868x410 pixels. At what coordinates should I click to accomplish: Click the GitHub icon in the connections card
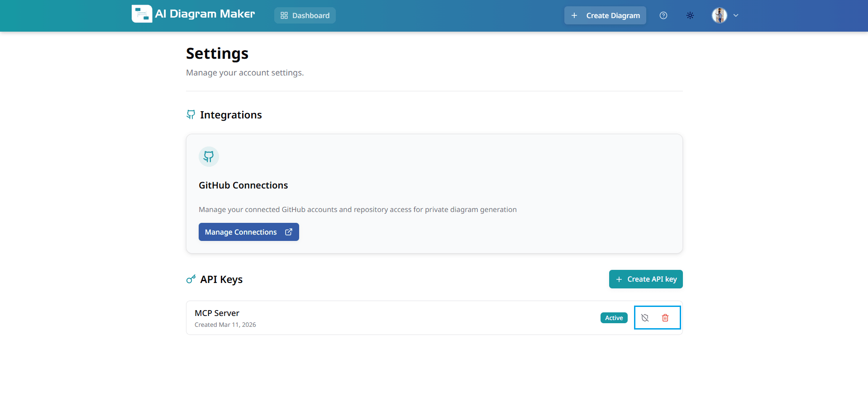209,156
